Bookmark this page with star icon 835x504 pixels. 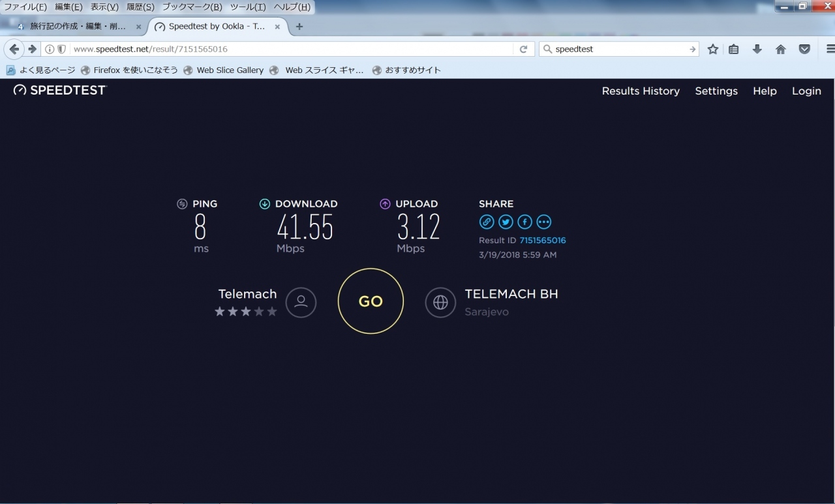(713, 49)
